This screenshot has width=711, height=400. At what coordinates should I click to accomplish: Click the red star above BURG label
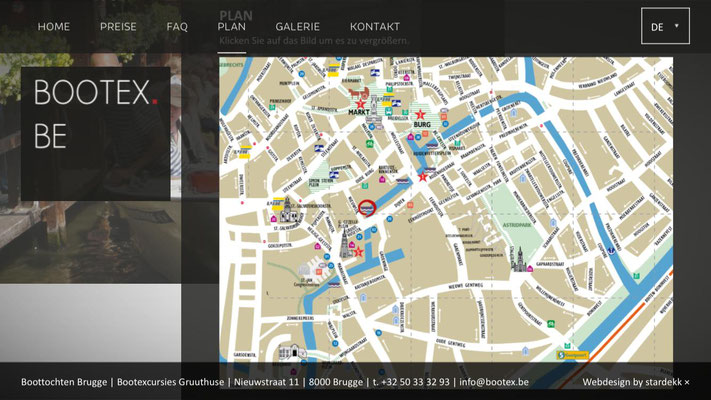[x=420, y=114]
